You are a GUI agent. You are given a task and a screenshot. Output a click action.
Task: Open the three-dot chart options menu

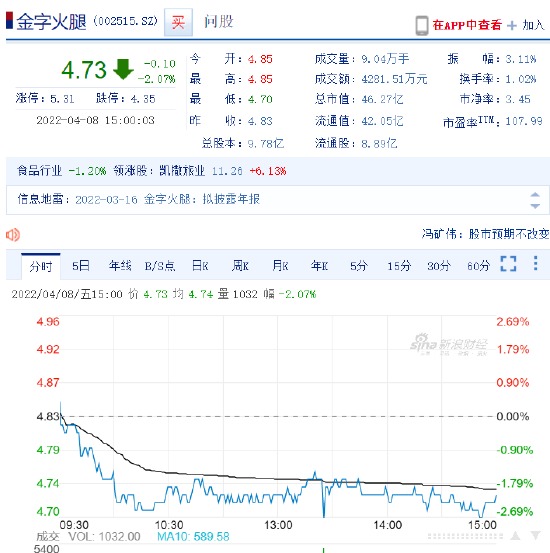pyautogui.click(x=536, y=263)
